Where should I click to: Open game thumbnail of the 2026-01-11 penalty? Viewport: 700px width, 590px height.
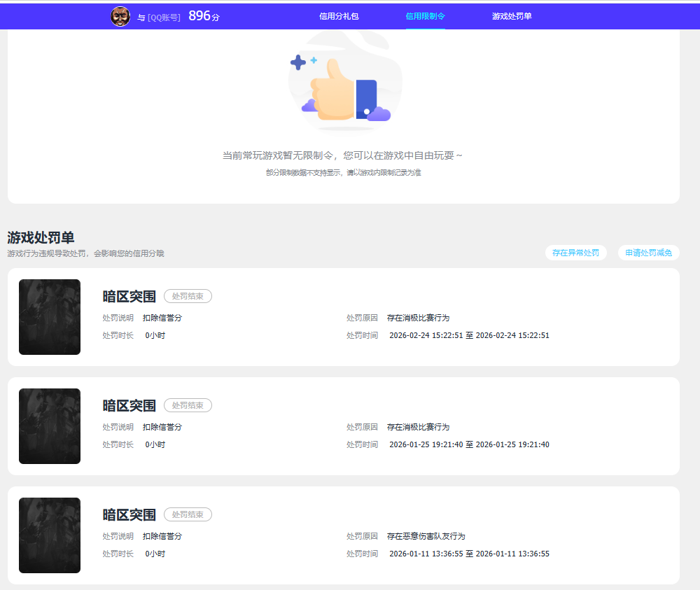(50, 535)
